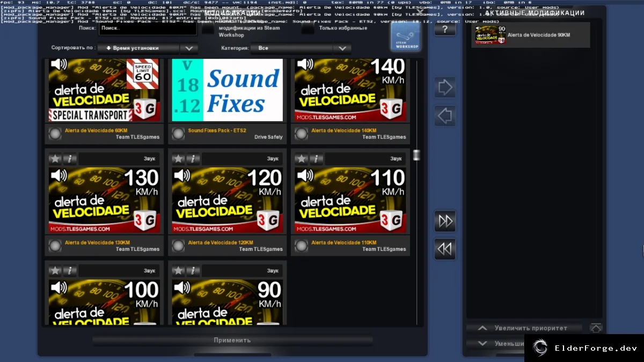Toggle status circle of Sound Fixes Pack - ETS2
This screenshot has width=644, height=362.
point(178,134)
